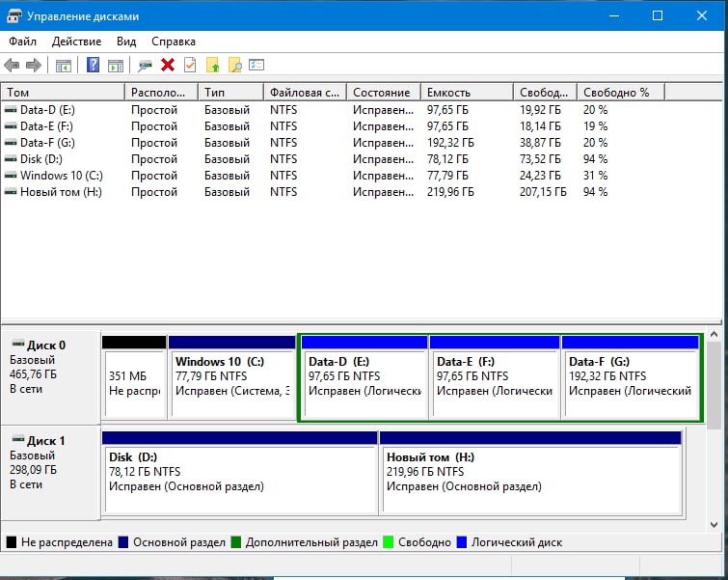This screenshot has height=580, width=728.
Task: Toggle the action pane toolbar icon
Action: pyautogui.click(x=116, y=66)
